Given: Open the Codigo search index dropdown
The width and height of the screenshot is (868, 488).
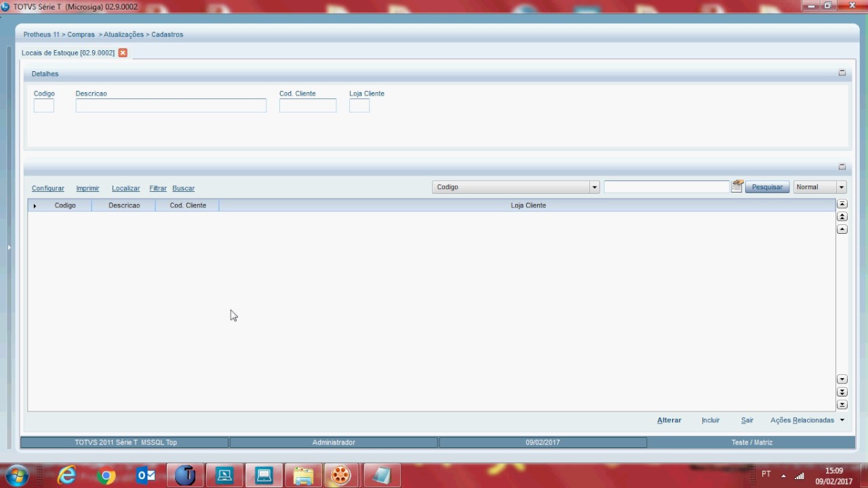Looking at the screenshot, I should point(595,187).
